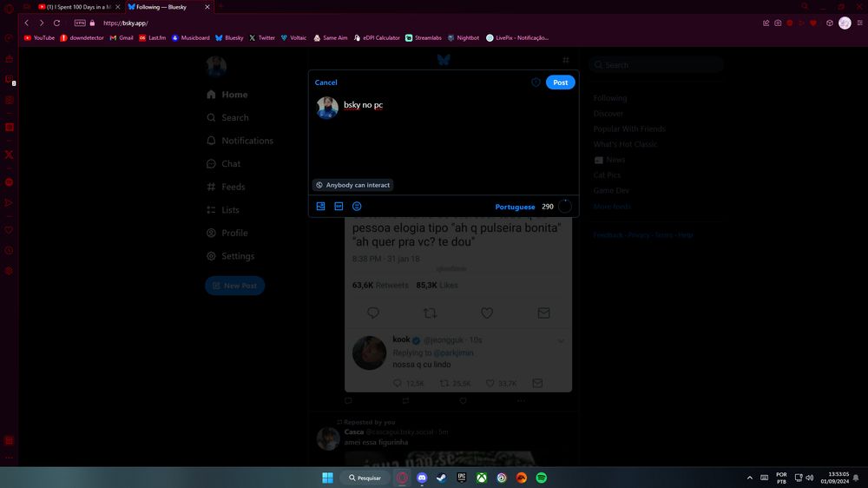This screenshot has height=488, width=868.
Task: Open the X icon in browser sidebar
Action: pyautogui.click(x=9, y=155)
